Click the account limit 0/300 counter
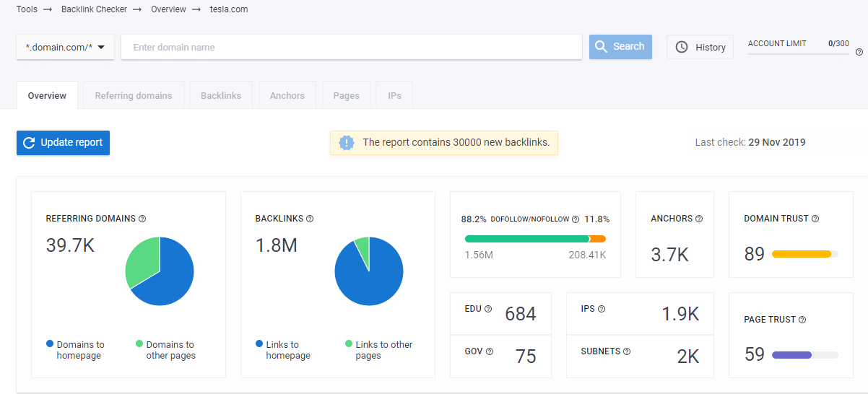Viewport: 868px width, 394px height. pos(839,43)
